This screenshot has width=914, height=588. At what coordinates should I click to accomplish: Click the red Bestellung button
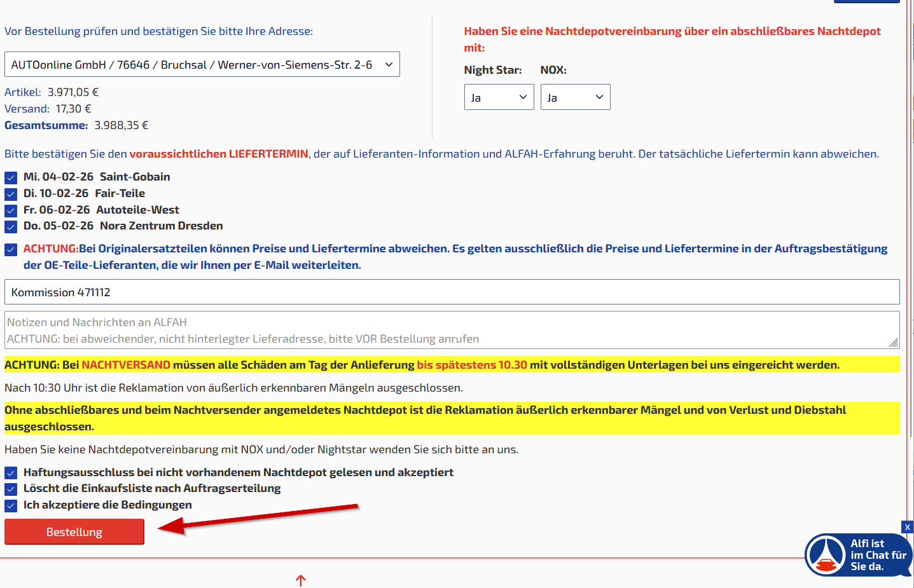[x=74, y=532]
